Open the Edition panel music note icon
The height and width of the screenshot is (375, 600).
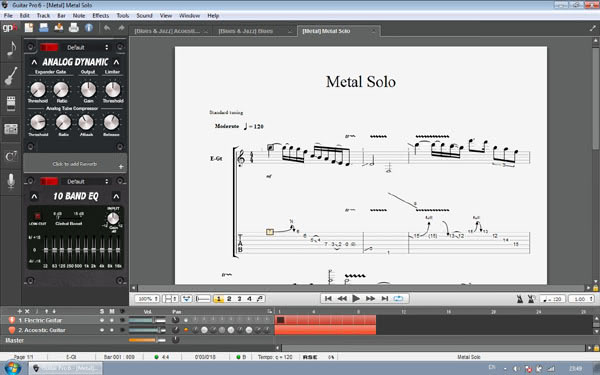[x=11, y=48]
